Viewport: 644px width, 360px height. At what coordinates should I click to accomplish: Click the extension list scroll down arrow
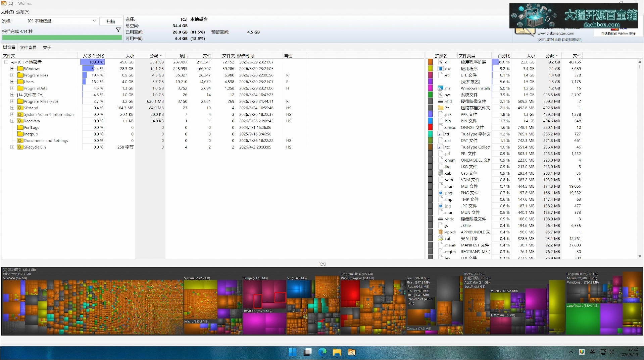tap(640, 256)
